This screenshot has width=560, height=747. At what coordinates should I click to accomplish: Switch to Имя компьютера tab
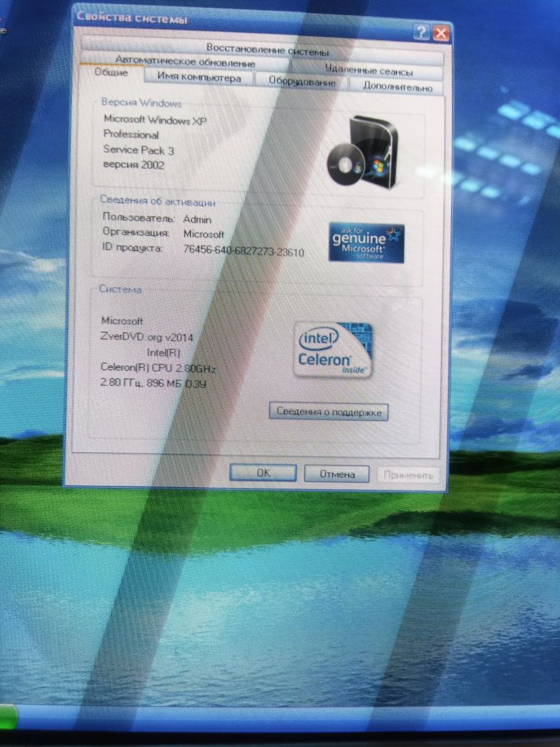[199, 78]
